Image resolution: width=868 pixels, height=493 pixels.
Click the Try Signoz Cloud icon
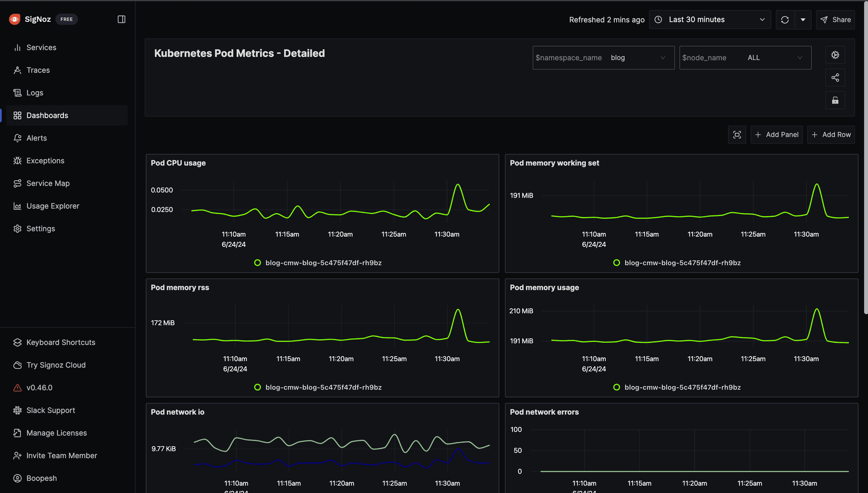(x=17, y=365)
